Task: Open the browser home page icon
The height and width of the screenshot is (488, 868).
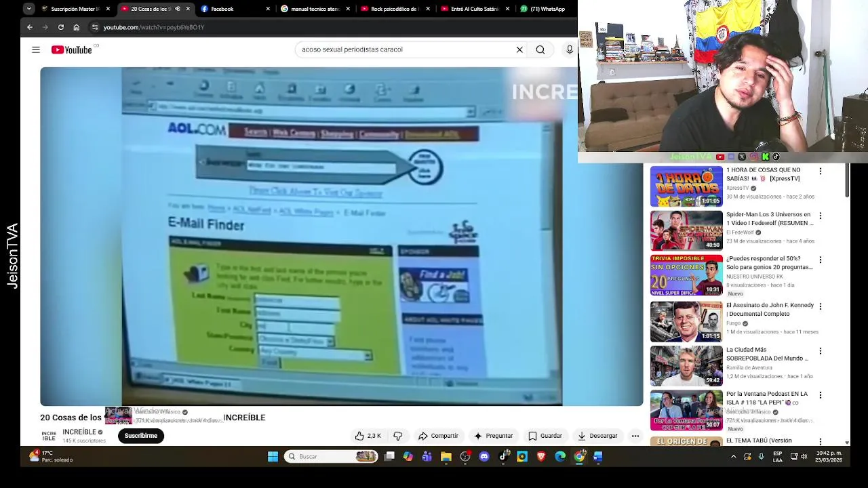Action: coord(77,27)
